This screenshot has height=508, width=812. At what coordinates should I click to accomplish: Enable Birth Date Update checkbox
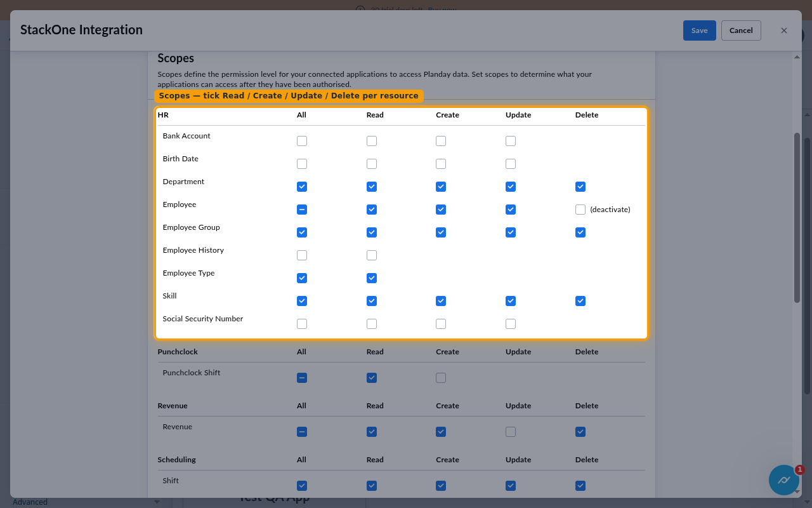(x=511, y=164)
